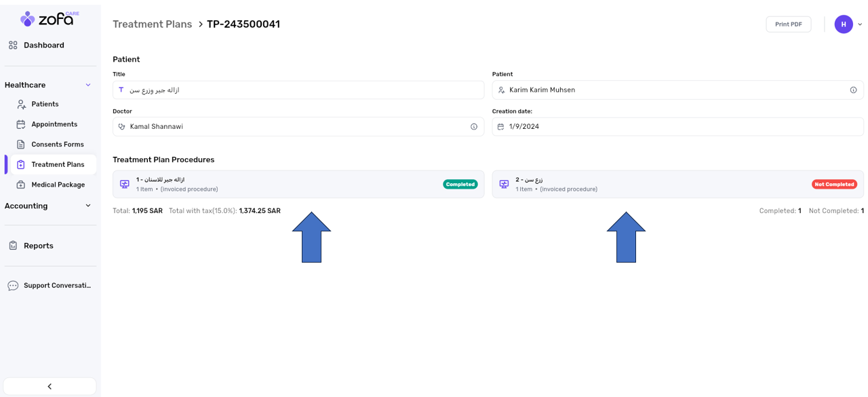Click the Reports clipboard icon
The width and height of the screenshot is (868, 397).
pos(13,246)
